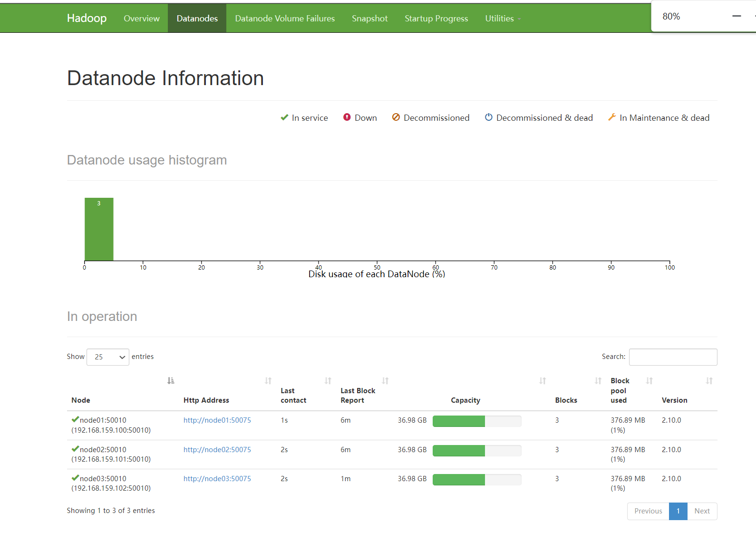Expand the Utilities dropdown menu

503,19
